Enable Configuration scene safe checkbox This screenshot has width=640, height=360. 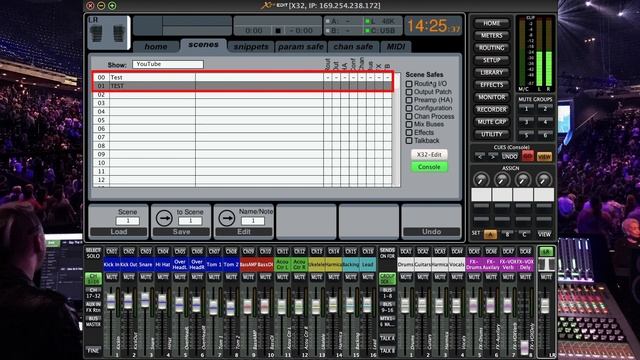[409, 108]
